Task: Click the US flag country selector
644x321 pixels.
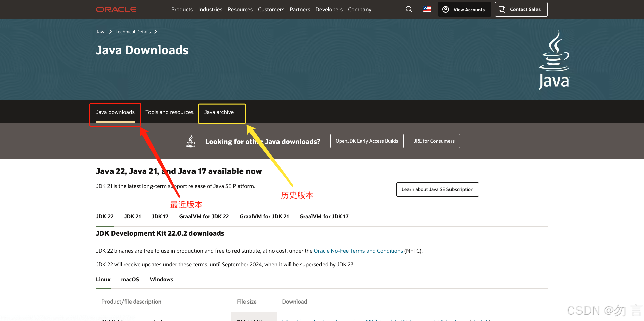Action: point(427,9)
